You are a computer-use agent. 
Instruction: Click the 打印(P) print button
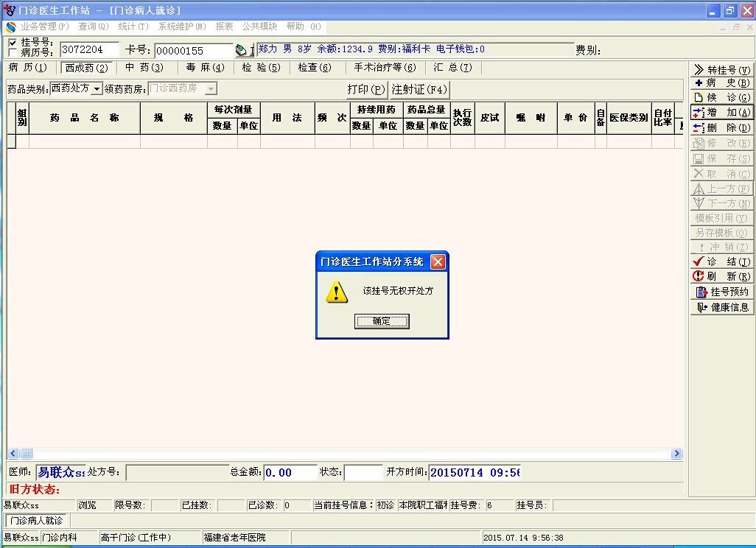366,90
